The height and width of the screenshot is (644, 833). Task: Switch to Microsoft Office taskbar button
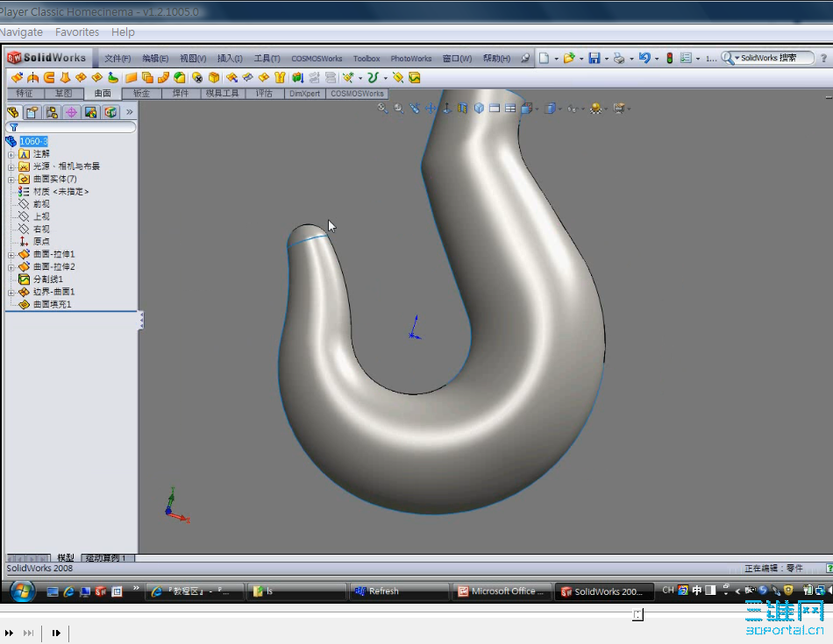(x=501, y=591)
